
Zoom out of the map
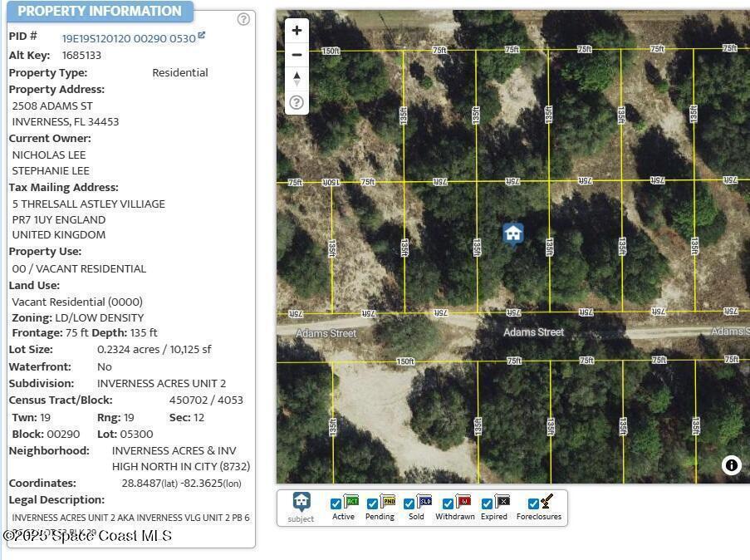pos(297,55)
